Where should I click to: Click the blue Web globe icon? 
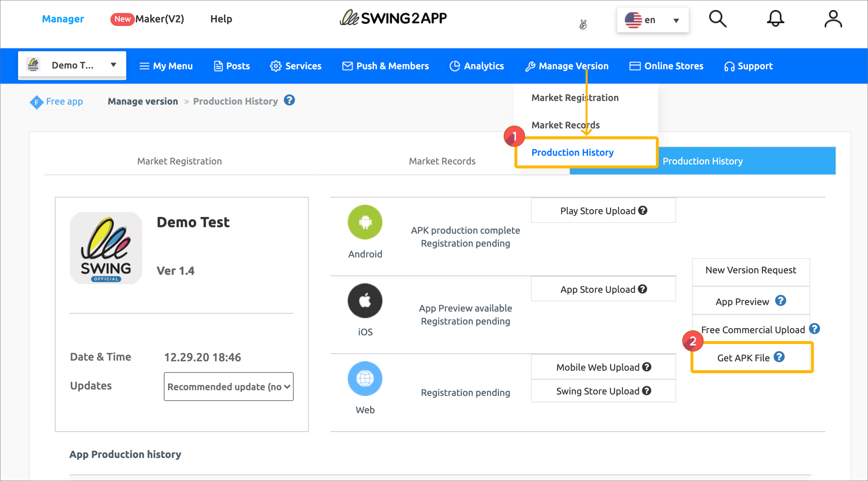(365, 379)
